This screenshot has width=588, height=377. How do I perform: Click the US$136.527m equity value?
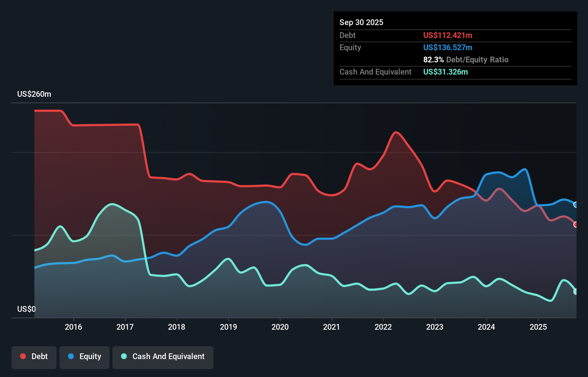[x=448, y=47]
